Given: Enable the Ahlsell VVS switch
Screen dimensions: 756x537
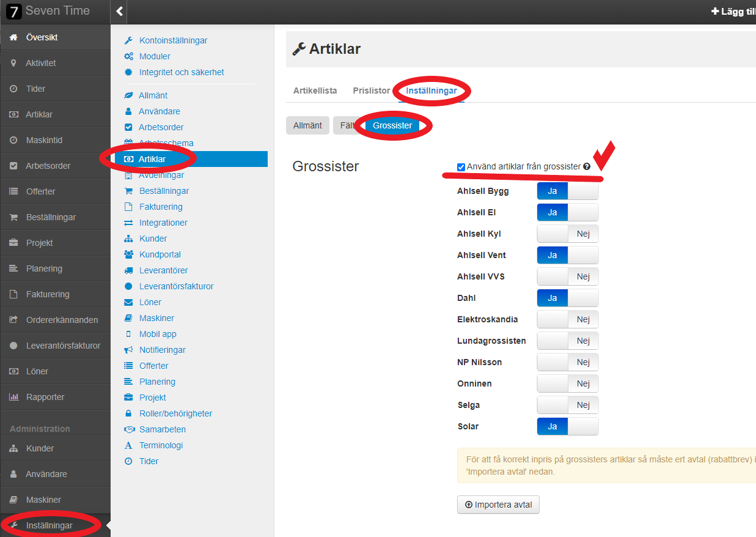Looking at the screenshot, I should point(568,276).
